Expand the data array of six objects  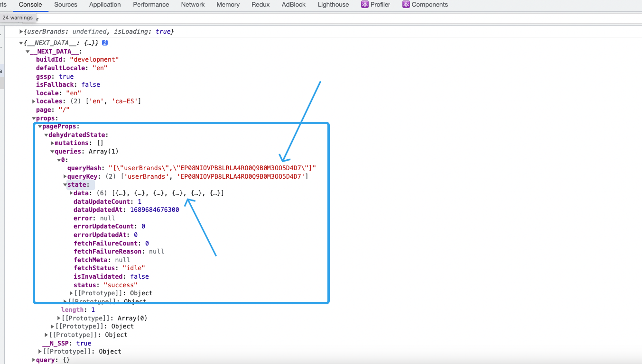(71, 193)
